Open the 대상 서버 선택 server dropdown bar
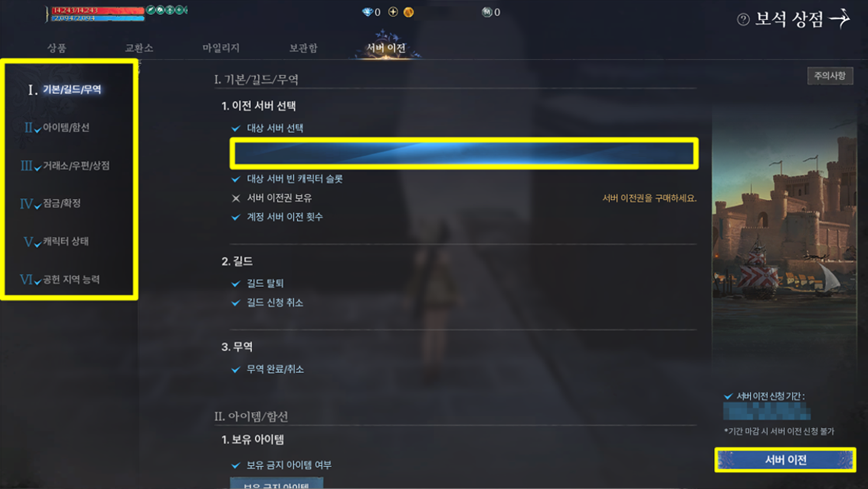 tap(464, 153)
